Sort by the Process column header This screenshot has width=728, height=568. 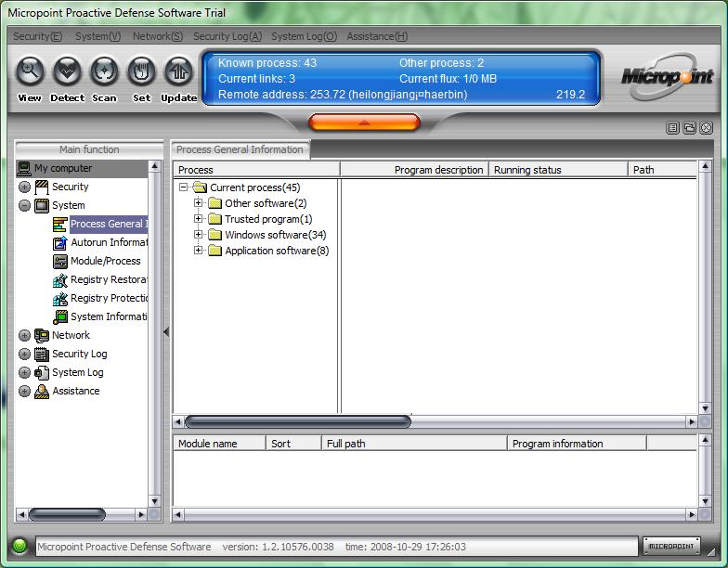click(x=256, y=170)
